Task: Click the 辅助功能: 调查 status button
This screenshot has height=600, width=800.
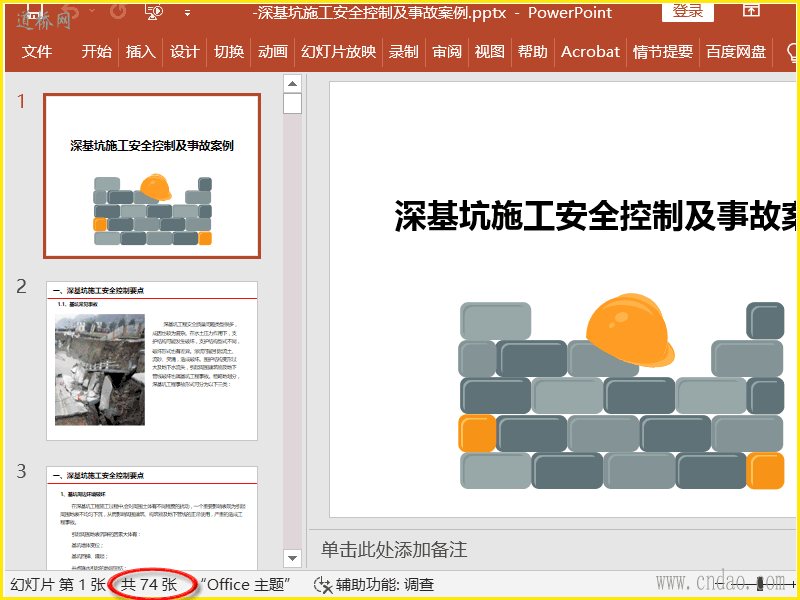Action: pos(385,585)
